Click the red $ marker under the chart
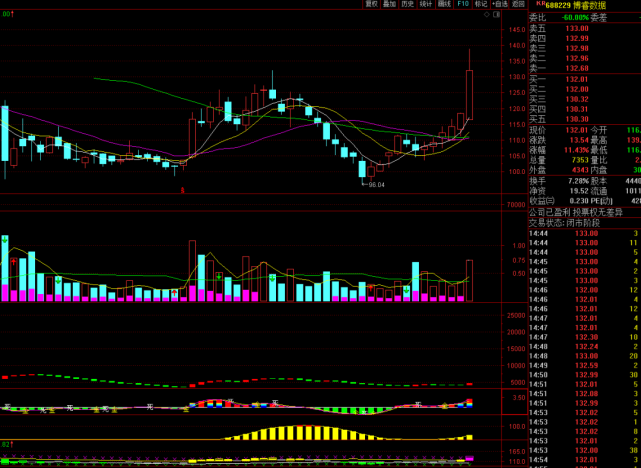The width and height of the screenshot is (641, 468). (183, 190)
